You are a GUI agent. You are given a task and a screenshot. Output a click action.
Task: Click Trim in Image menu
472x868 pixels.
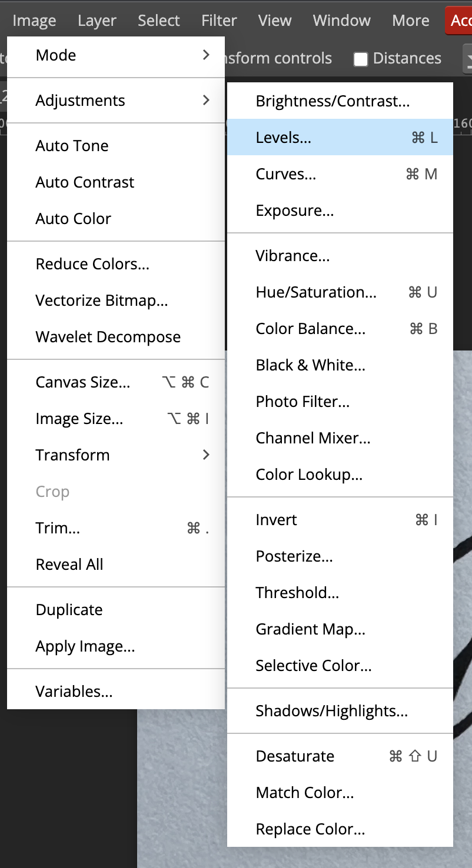(115, 528)
